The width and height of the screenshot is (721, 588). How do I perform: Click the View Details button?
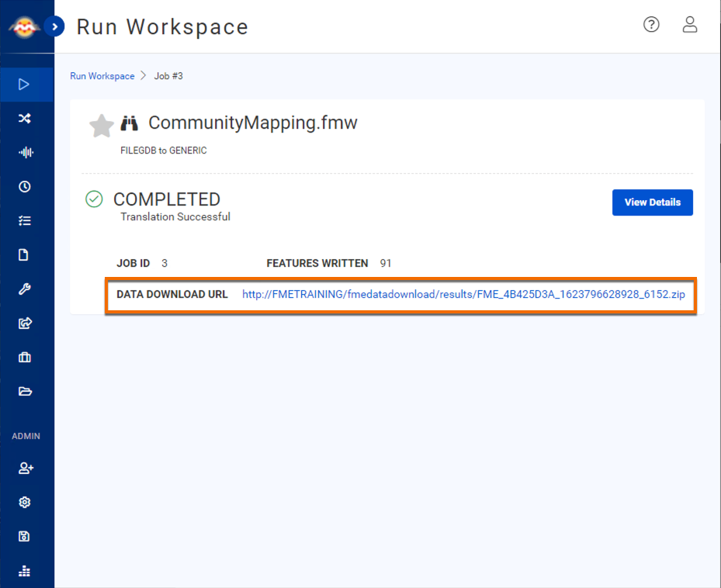653,202
